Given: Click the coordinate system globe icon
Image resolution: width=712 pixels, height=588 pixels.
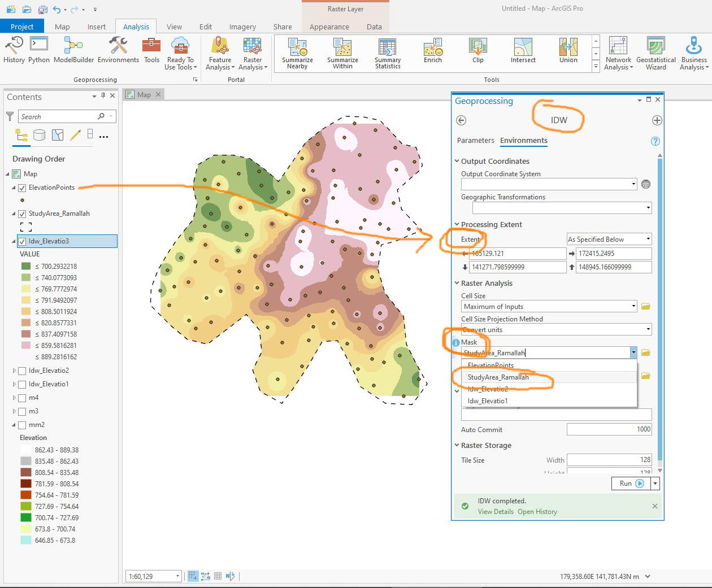Looking at the screenshot, I should point(646,184).
